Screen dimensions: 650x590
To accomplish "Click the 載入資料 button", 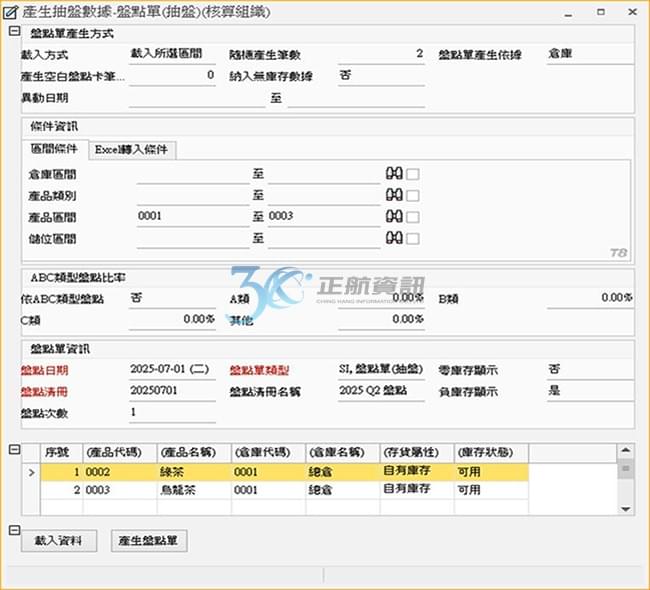I will click(x=59, y=541).
